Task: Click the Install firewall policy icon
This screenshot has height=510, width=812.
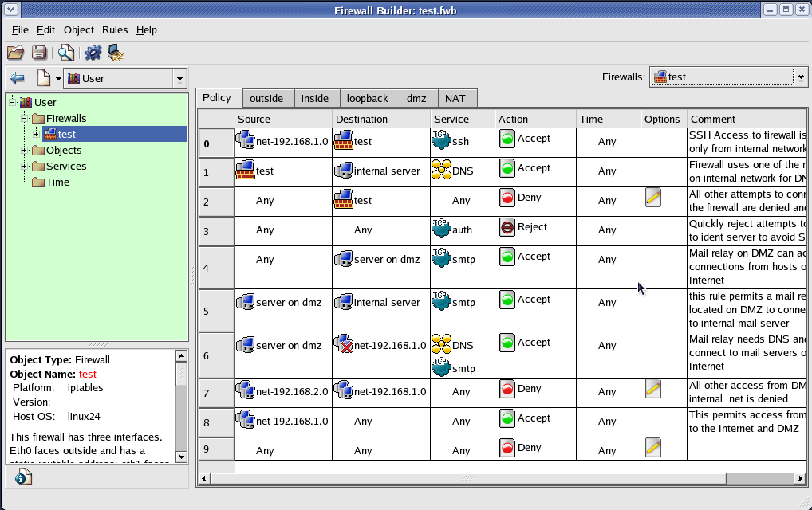Action: pyautogui.click(x=116, y=53)
